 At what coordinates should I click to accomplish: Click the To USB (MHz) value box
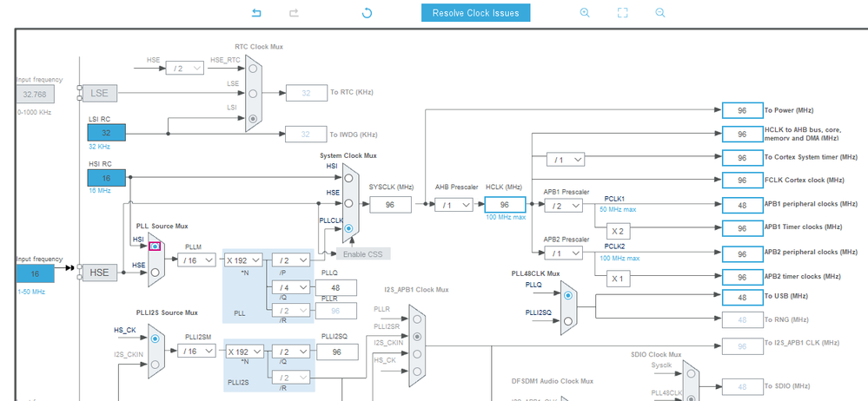tap(742, 297)
